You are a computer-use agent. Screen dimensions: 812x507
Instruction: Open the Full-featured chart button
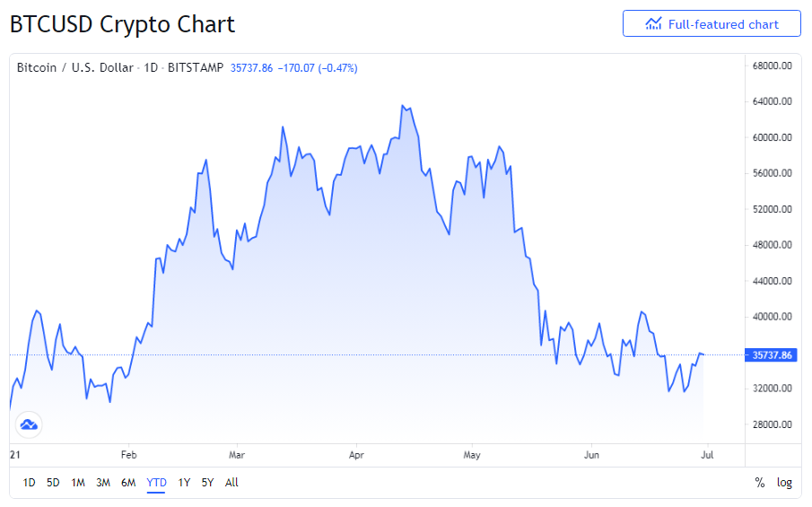point(712,24)
